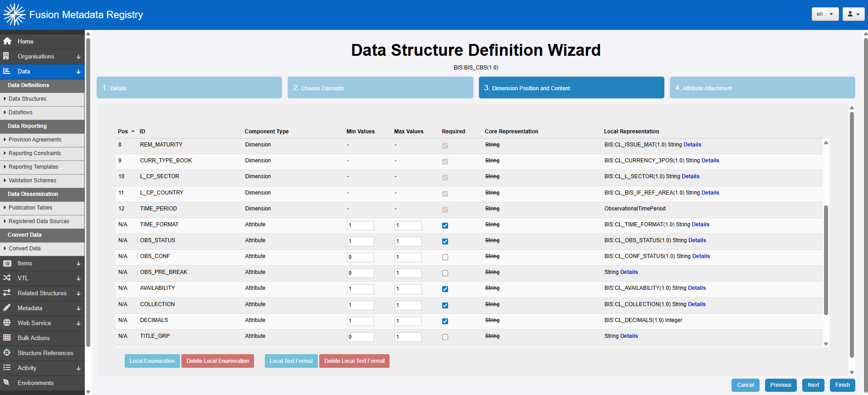The width and height of the screenshot is (868, 395).
Task: Click the Next button
Action: point(813,385)
